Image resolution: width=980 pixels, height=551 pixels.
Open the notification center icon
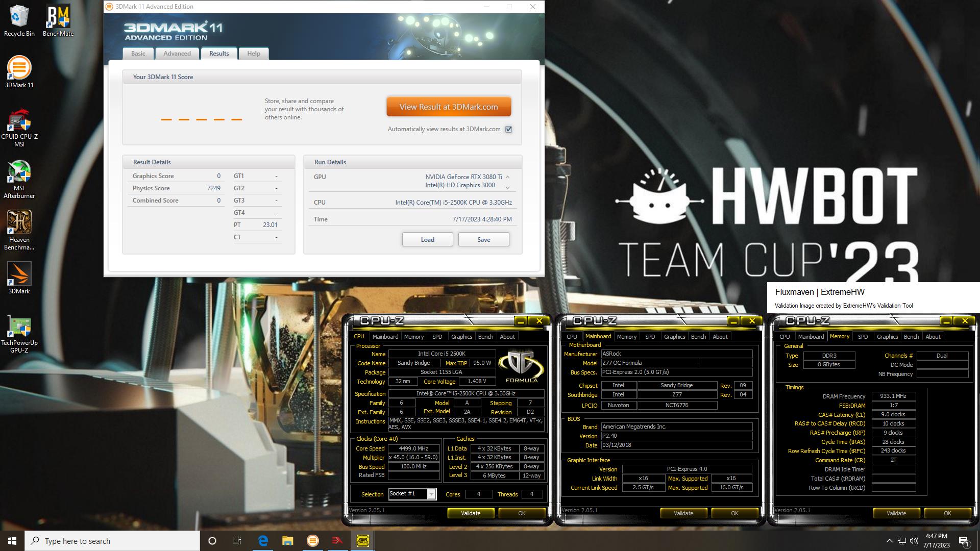(x=964, y=541)
